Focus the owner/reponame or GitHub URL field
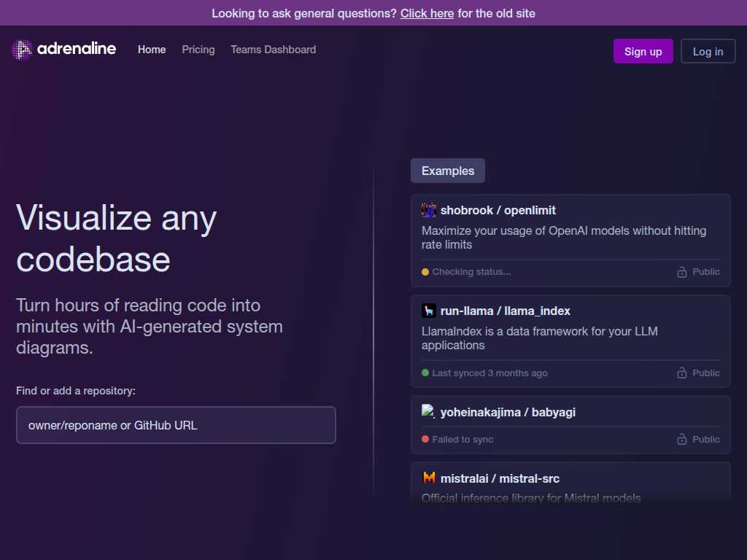The image size is (747, 560). tap(176, 425)
